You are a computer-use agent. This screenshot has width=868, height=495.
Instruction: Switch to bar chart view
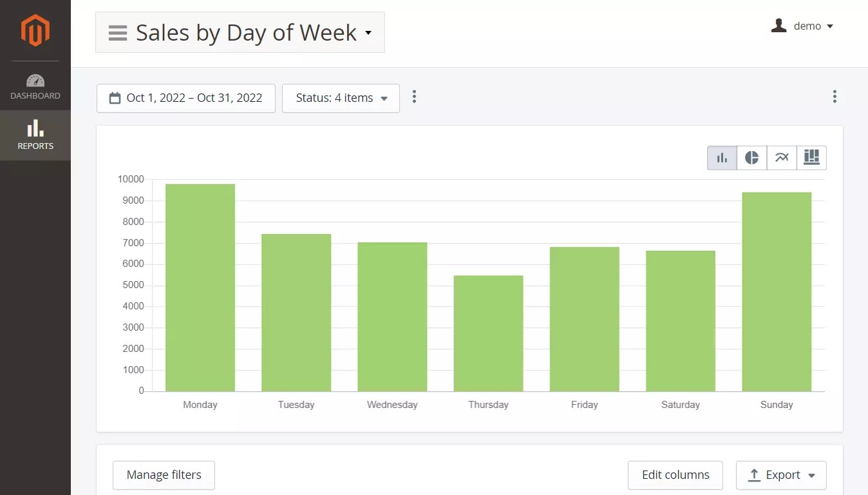click(x=722, y=158)
